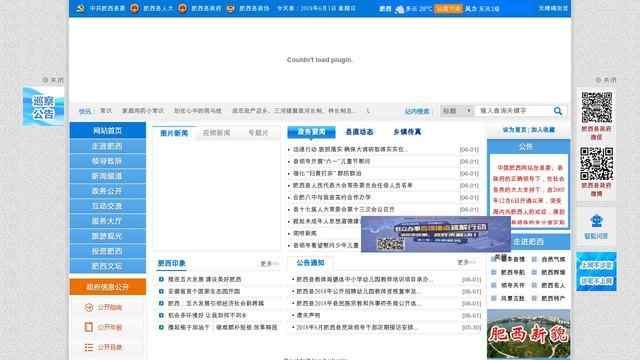Open 新闻频道 in the left navigation
This screenshot has height=360, width=640.
107,176
